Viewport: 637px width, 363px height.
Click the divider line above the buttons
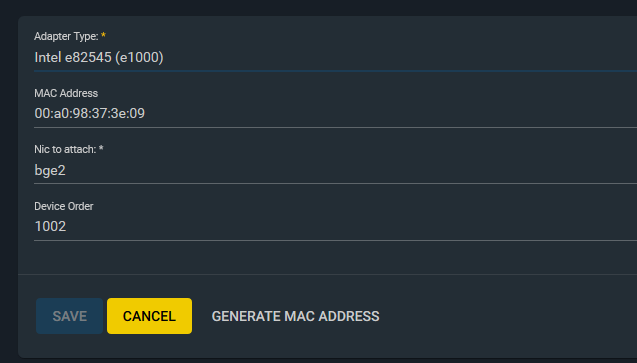(x=327, y=274)
